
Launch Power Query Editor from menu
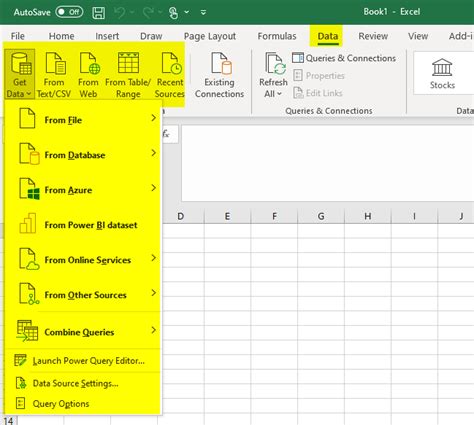[83, 361]
